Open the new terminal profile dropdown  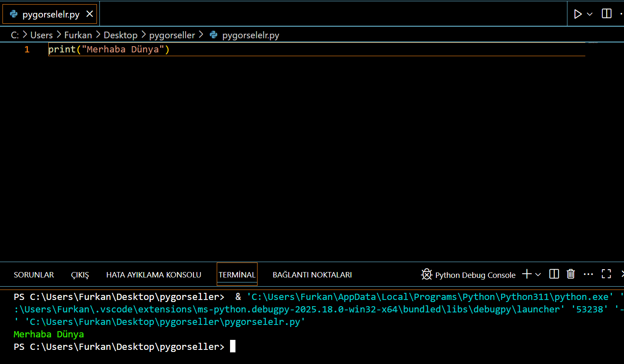(538, 275)
